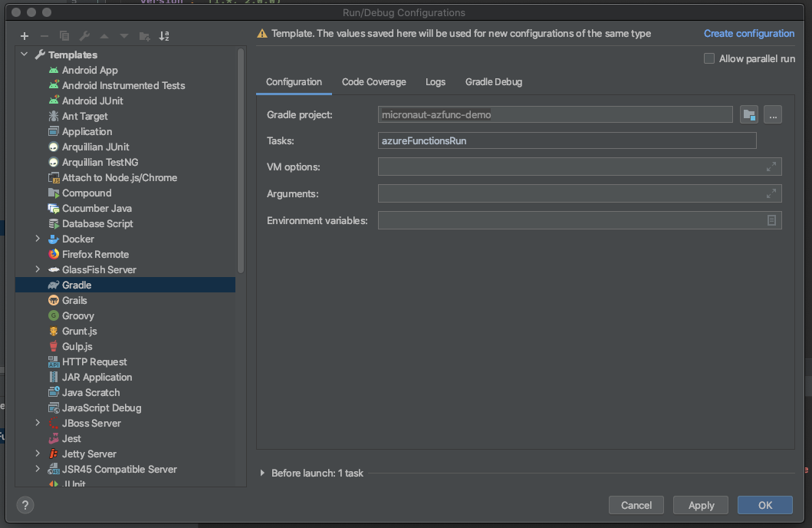Select the Jest template

[71, 439]
